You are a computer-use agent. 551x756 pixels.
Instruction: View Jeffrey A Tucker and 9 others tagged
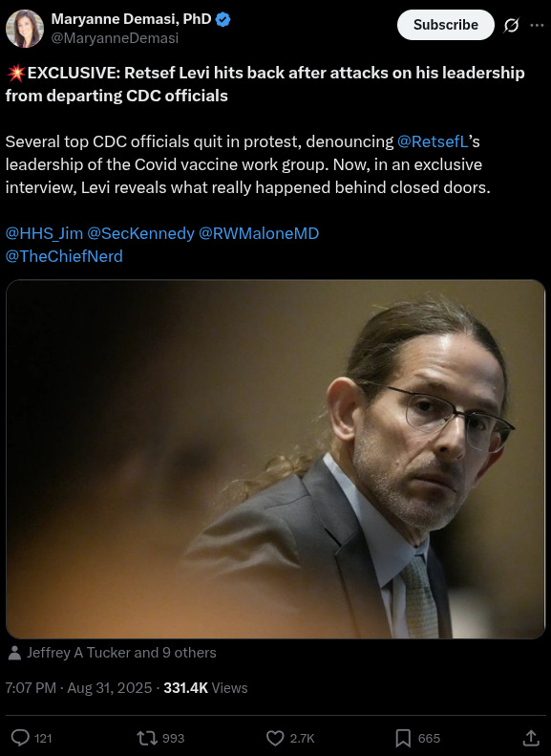pyautogui.click(x=121, y=653)
